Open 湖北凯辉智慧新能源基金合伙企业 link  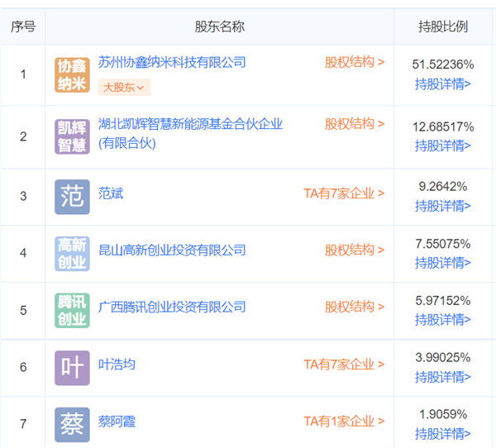190,134
